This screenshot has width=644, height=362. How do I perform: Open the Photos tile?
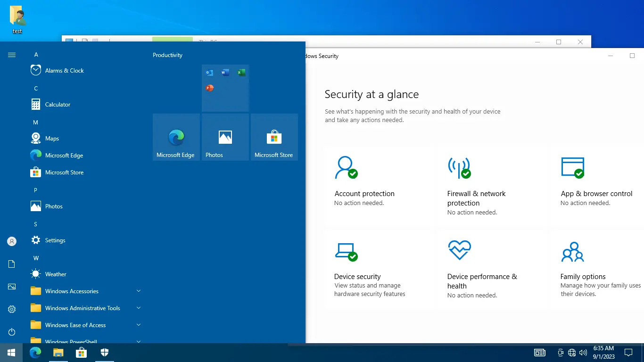coord(225,137)
